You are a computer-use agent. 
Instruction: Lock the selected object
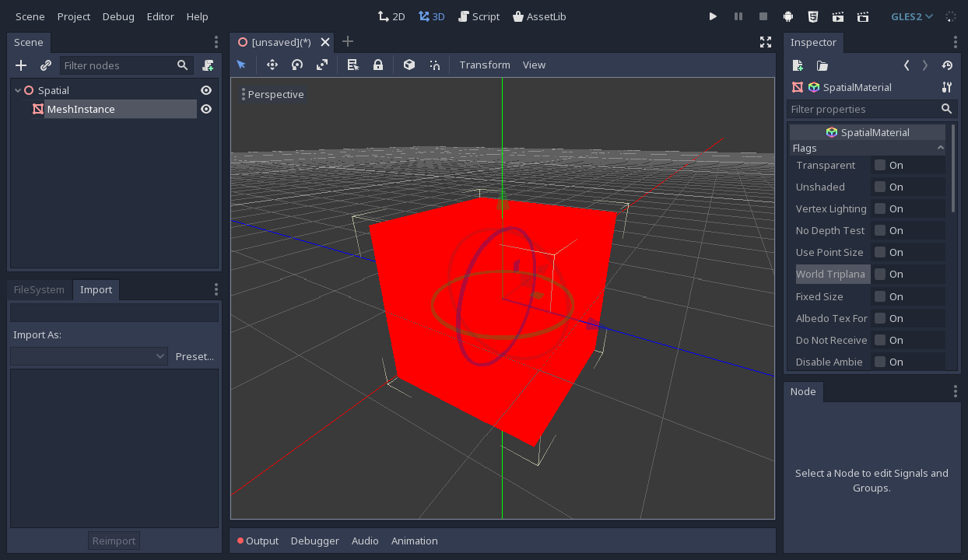(378, 65)
